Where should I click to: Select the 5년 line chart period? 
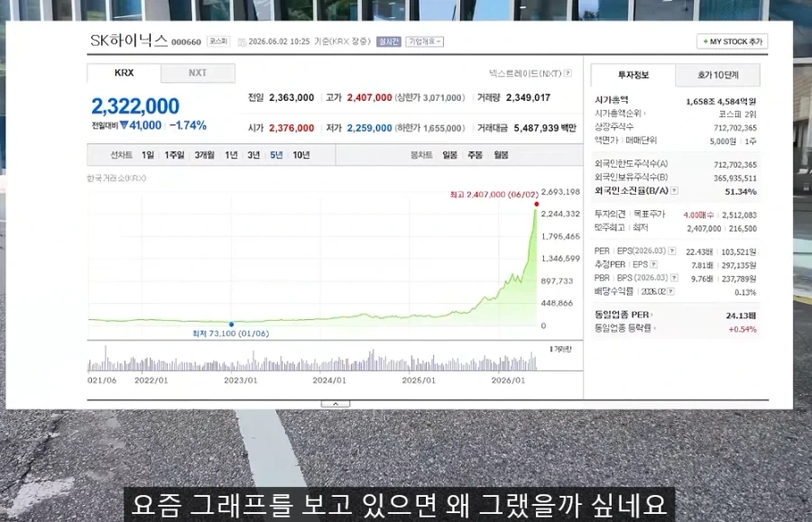pyautogui.click(x=276, y=155)
